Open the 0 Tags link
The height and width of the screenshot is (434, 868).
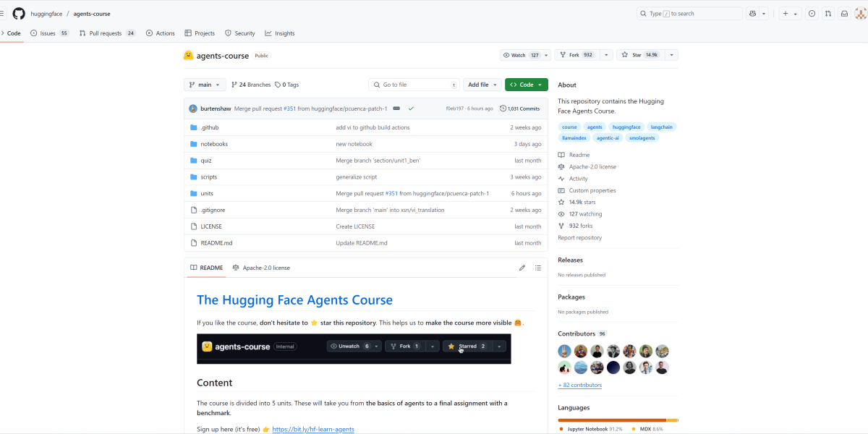coord(286,85)
